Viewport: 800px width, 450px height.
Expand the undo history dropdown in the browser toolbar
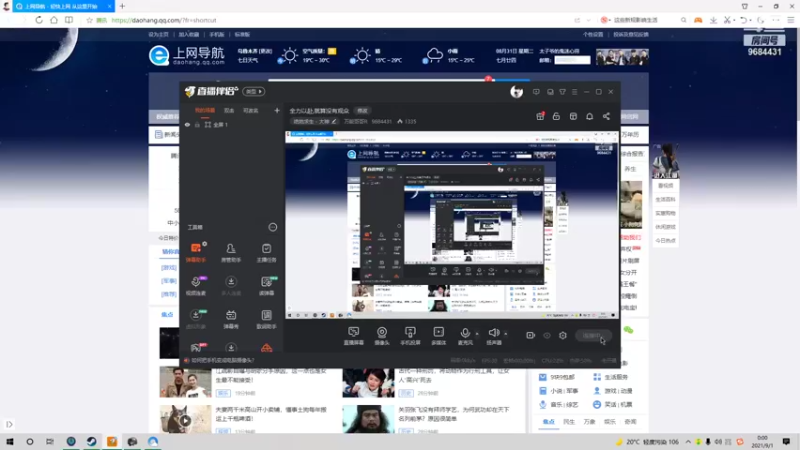pos(751,20)
